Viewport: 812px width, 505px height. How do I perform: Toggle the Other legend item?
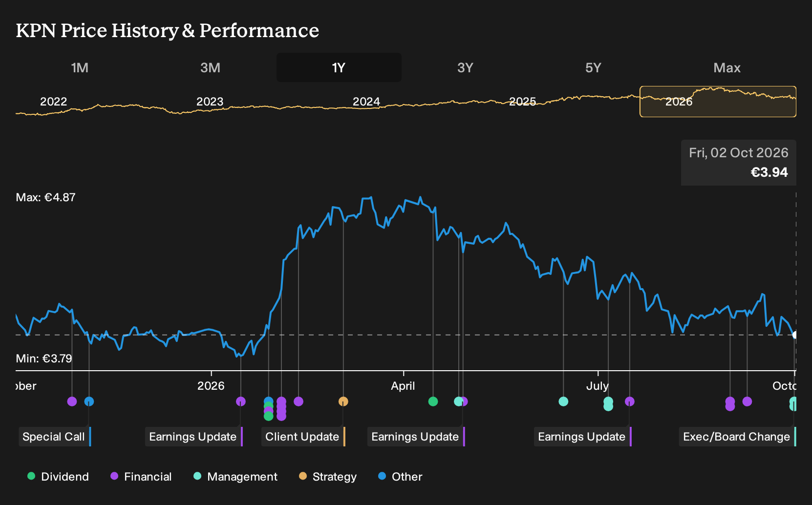point(400,477)
